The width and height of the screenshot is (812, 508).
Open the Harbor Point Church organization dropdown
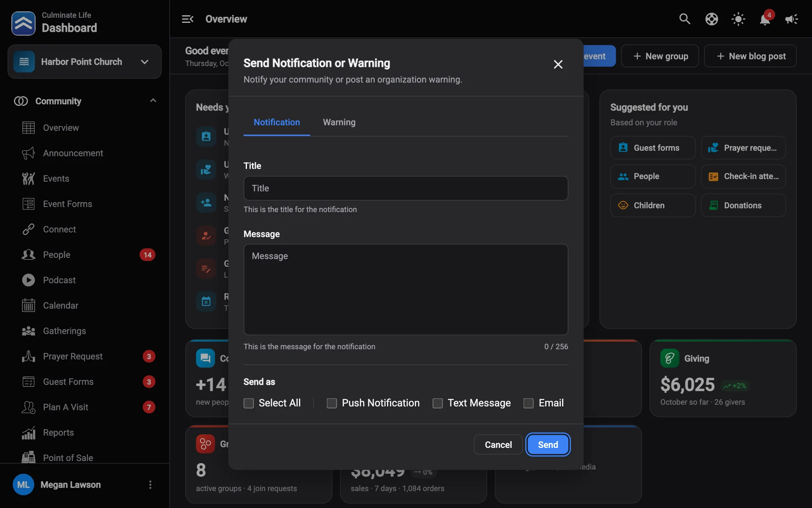pos(85,62)
